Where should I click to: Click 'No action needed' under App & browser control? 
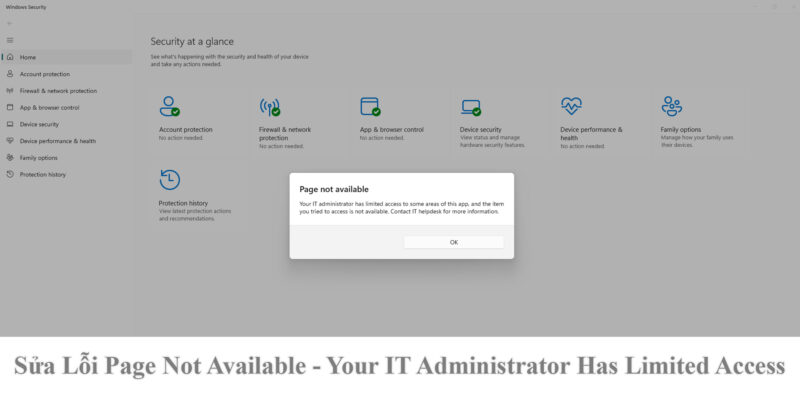pyautogui.click(x=382, y=138)
